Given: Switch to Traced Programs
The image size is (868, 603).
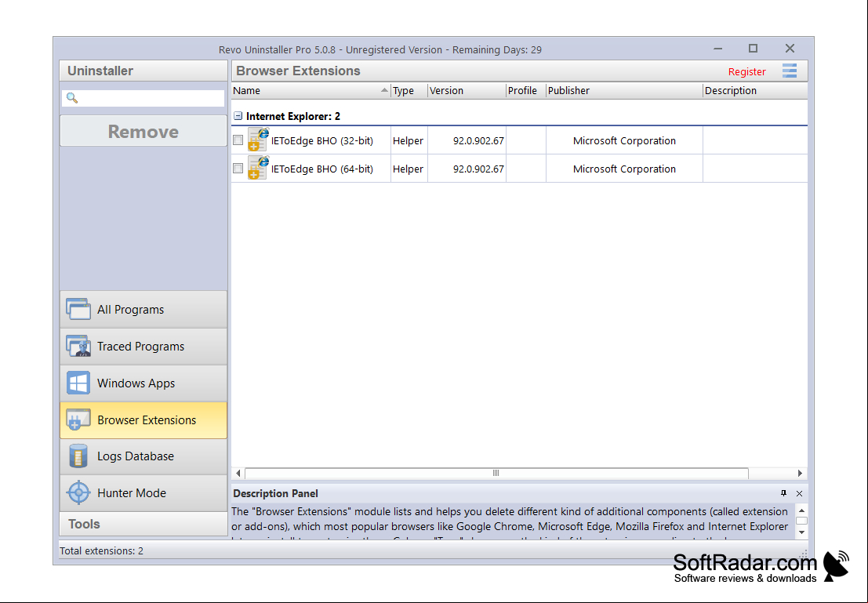Looking at the screenshot, I should click(143, 346).
